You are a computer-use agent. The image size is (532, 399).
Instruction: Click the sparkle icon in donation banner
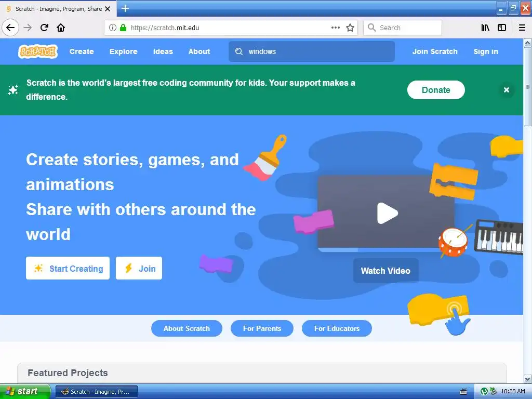click(x=13, y=90)
